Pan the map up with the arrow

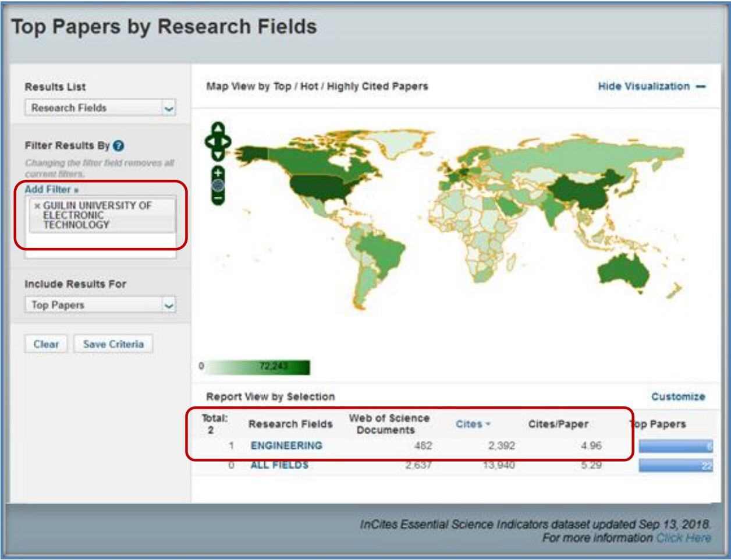(218, 128)
